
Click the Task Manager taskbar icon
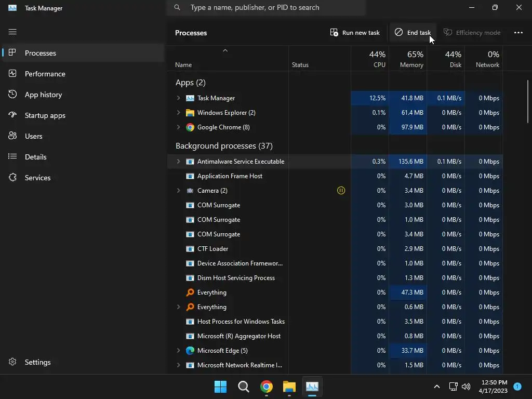coord(312,387)
